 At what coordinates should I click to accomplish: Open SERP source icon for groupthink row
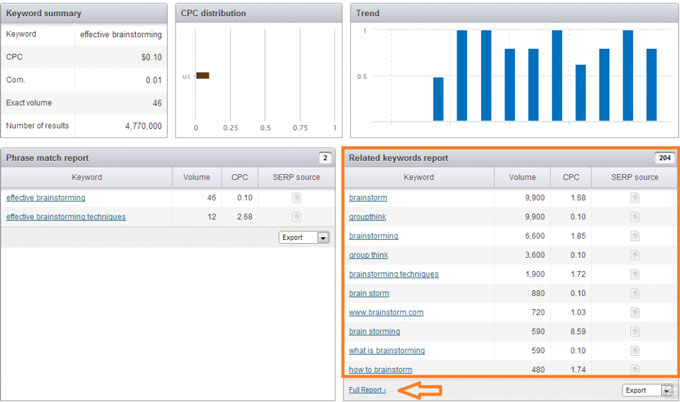pos(634,217)
